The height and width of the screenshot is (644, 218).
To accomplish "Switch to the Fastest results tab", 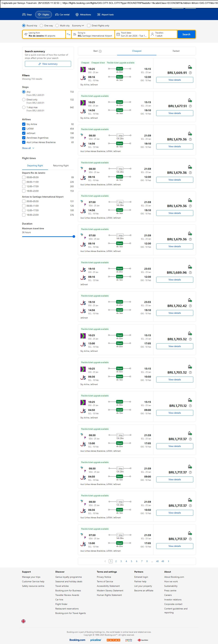I will (176, 51).
